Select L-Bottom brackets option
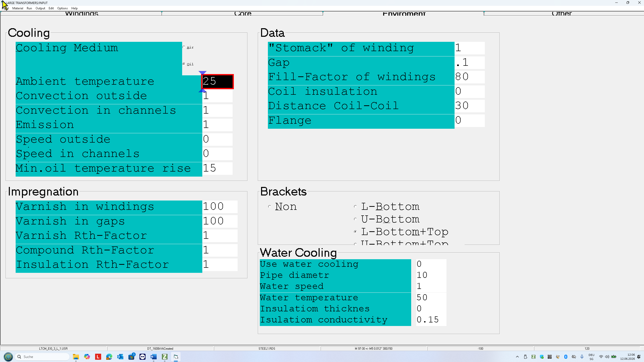Image resolution: width=644 pixels, height=362 pixels. [x=386, y=207]
